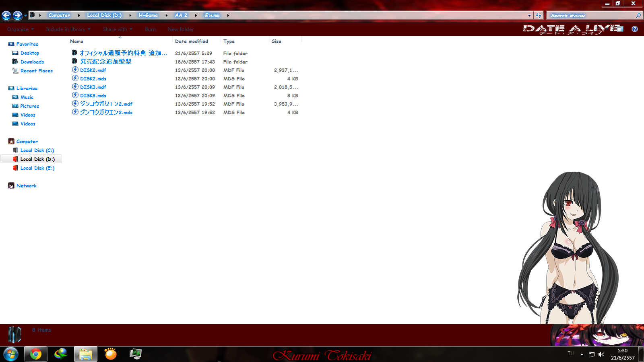Viewport: 644px width, 362px height.
Task: Click the Windows Explorer taskbar icon
Action: click(85, 354)
